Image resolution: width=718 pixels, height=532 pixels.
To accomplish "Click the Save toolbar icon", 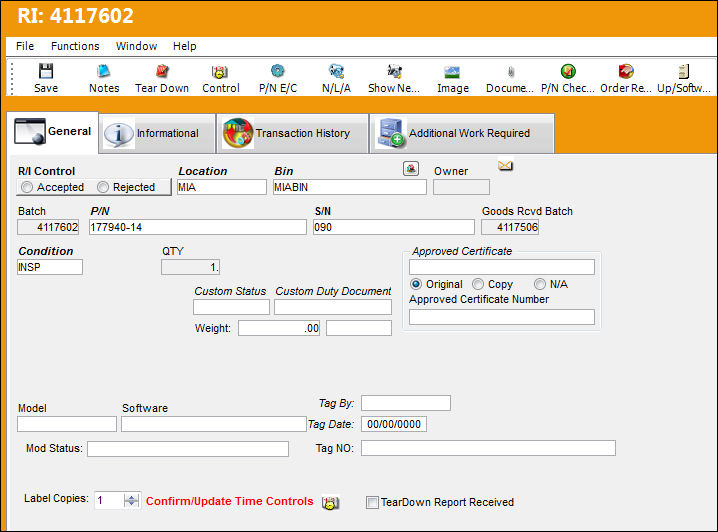I will [46, 72].
